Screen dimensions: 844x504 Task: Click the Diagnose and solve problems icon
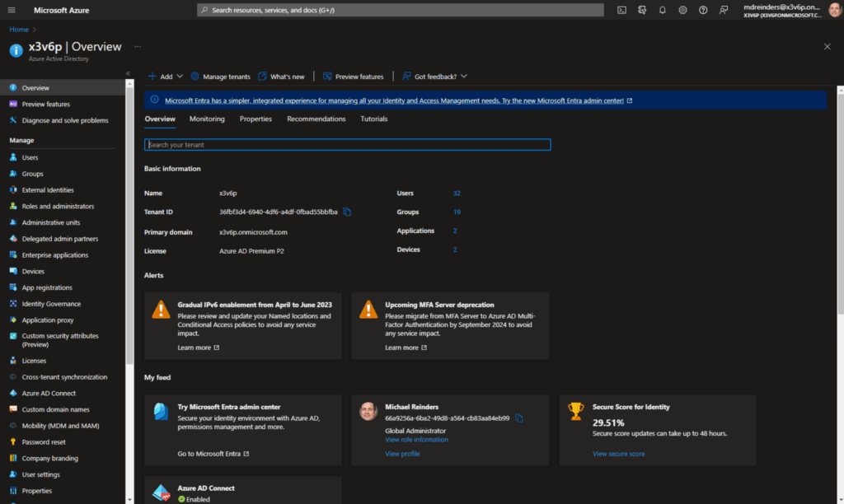click(13, 120)
